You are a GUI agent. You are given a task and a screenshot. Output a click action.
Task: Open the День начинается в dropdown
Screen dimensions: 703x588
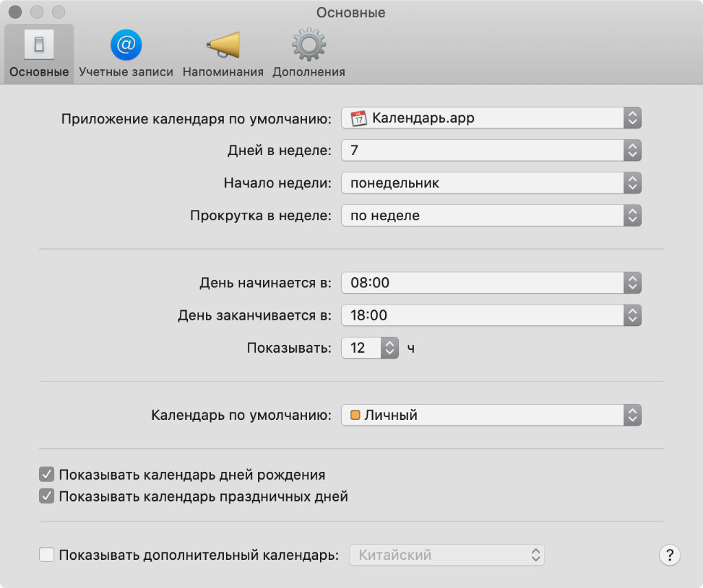(492, 283)
